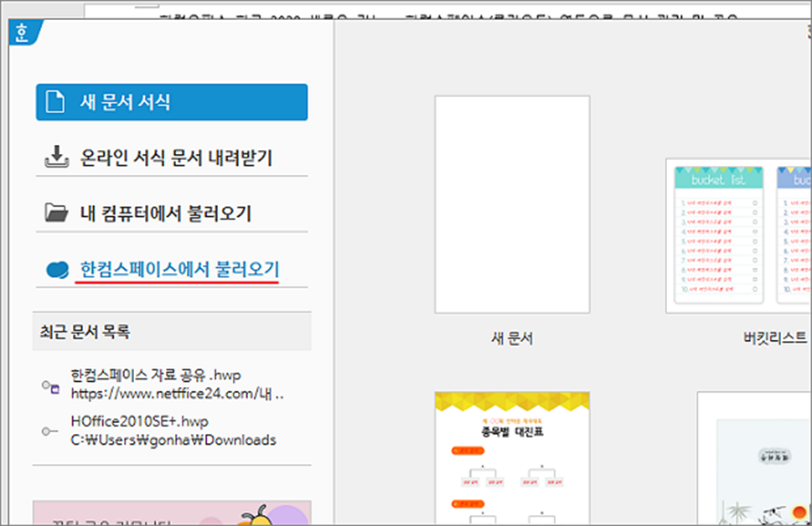Select the 새 문서 서식 menu item
Image resolution: width=812 pixels, height=526 pixels.
point(172,102)
